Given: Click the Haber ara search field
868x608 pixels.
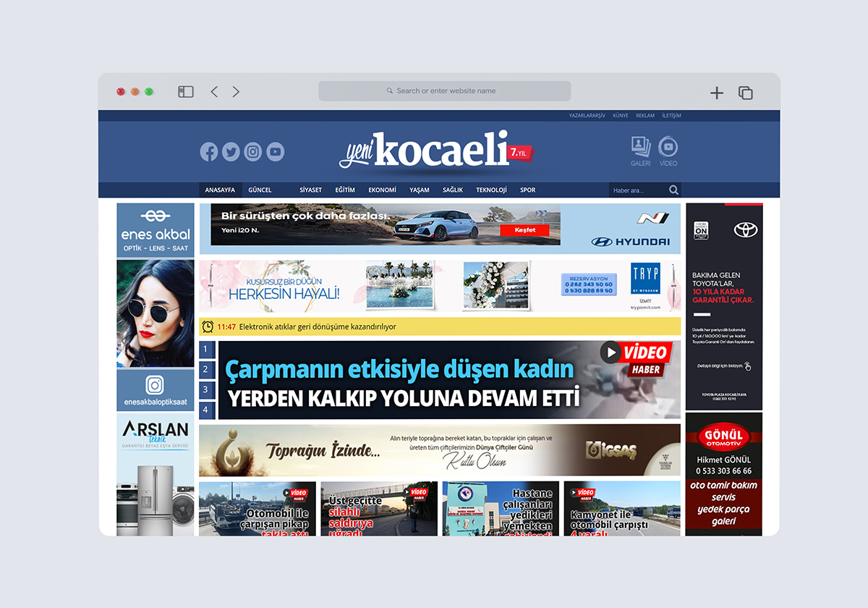Looking at the screenshot, I should pyautogui.click(x=638, y=190).
